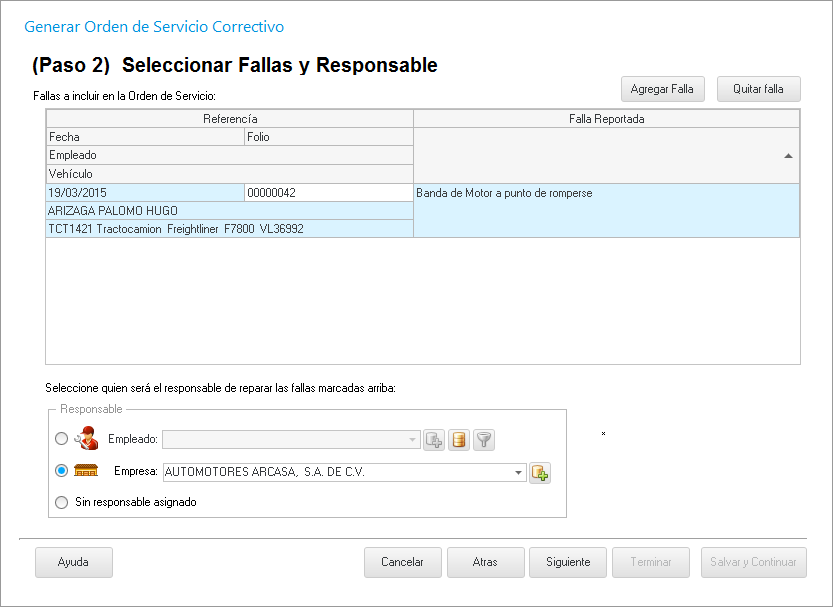Image resolution: width=833 pixels, height=607 pixels.
Task: Go to next step with Siguiente
Action: (x=568, y=562)
